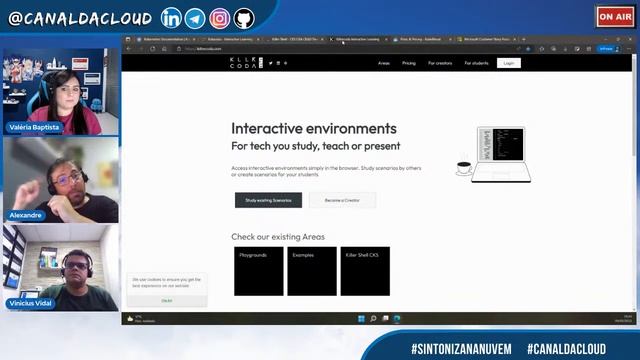The image size is (640, 360).
Task: Open the Killer Shell CKS card
Action: pyautogui.click(x=365, y=271)
